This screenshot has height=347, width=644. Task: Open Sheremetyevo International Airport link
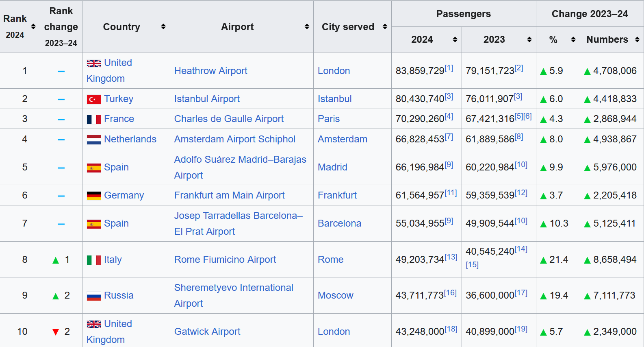tap(233, 288)
